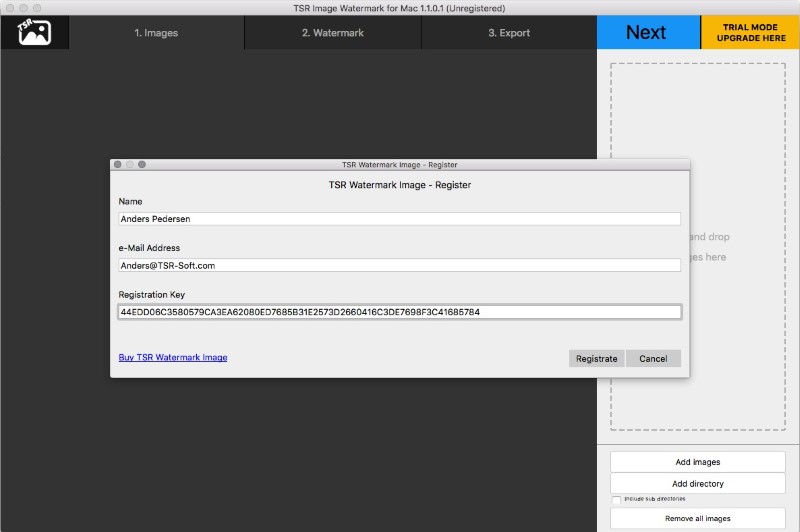The height and width of the screenshot is (532, 800).
Task: Close the Register dialog window
Action: coord(118,164)
